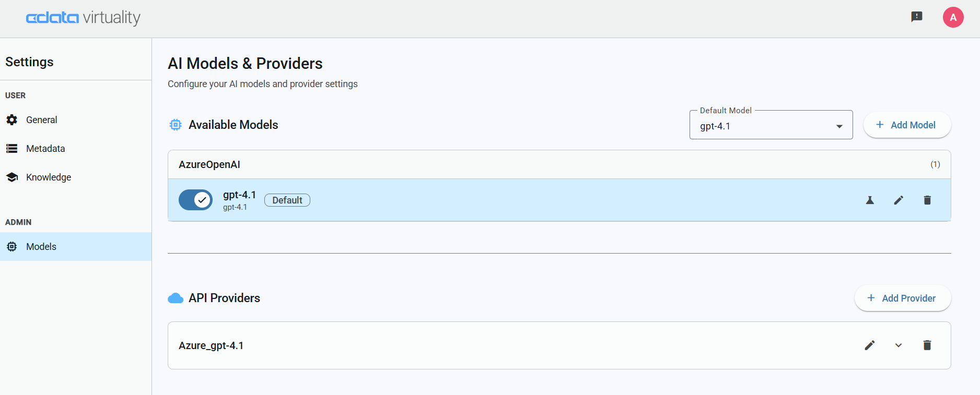Go to General user settings
The height and width of the screenshot is (395, 980).
click(41, 119)
